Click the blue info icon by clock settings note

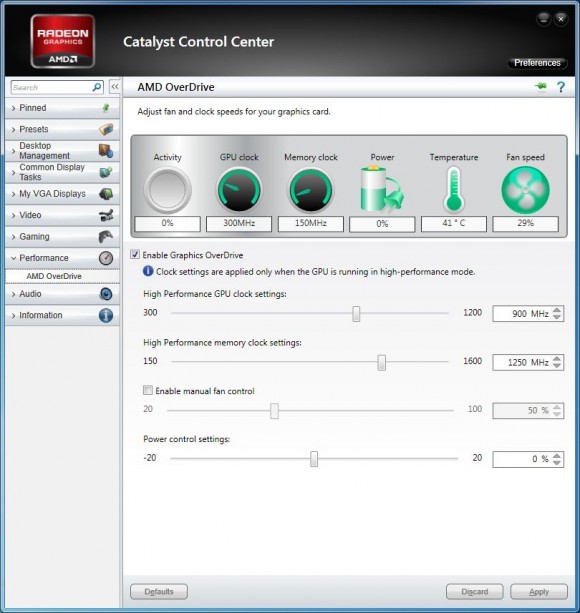pyautogui.click(x=148, y=271)
